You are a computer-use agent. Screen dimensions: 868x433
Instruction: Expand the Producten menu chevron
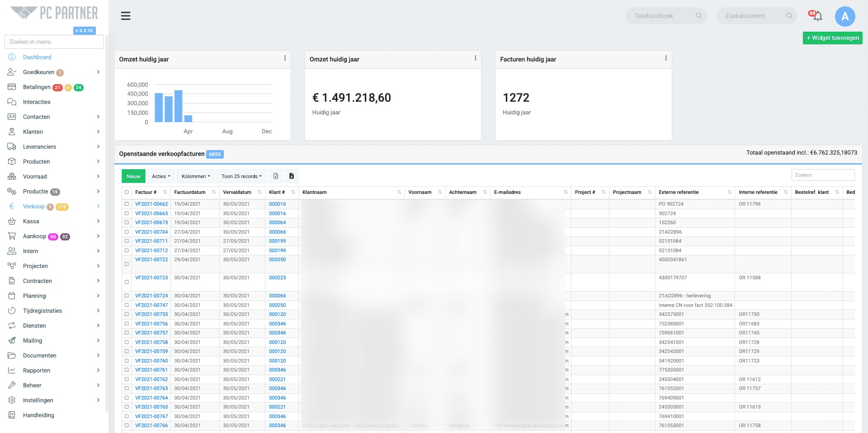pyautogui.click(x=98, y=161)
